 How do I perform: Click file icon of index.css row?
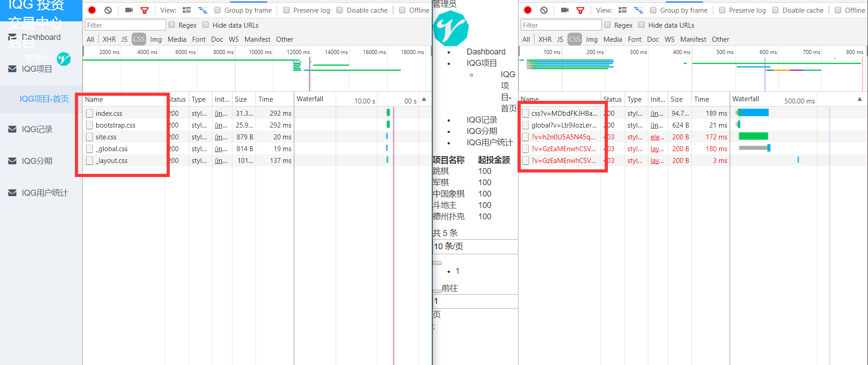pos(89,113)
